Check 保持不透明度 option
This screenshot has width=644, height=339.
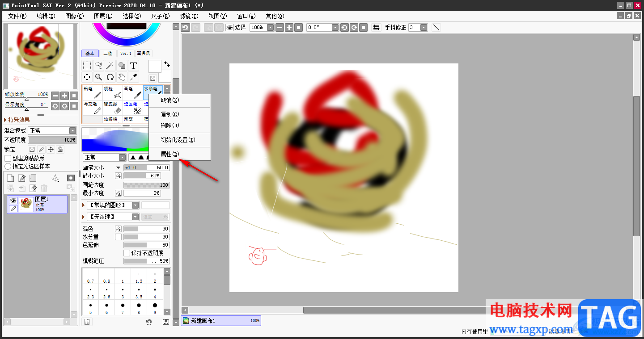pos(127,253)
